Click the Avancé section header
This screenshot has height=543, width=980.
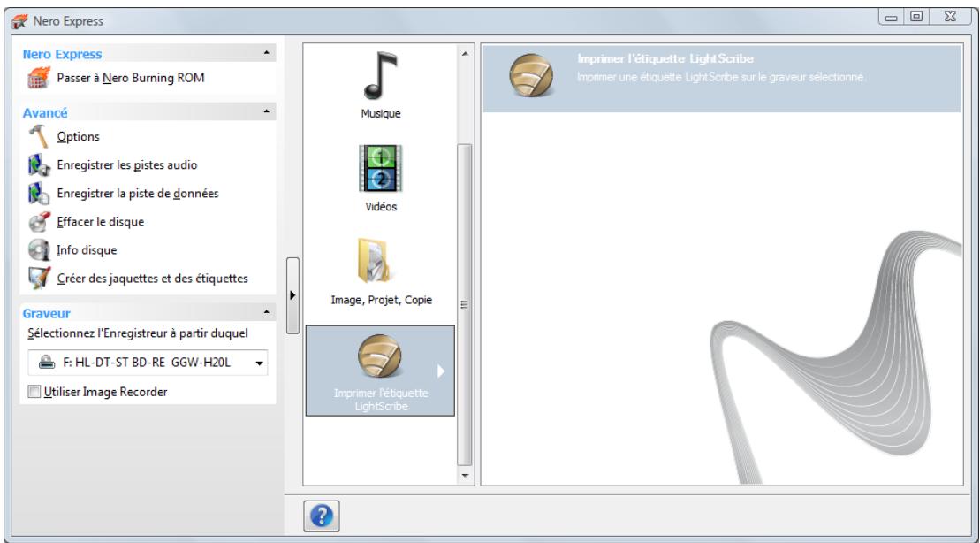[x=148, y=112]
